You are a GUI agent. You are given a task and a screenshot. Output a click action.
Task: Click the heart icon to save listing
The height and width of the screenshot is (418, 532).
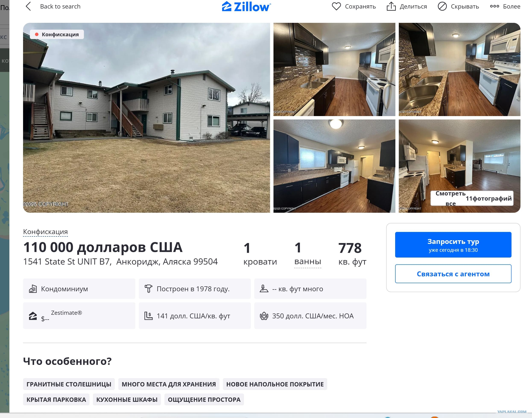(336, 6)
